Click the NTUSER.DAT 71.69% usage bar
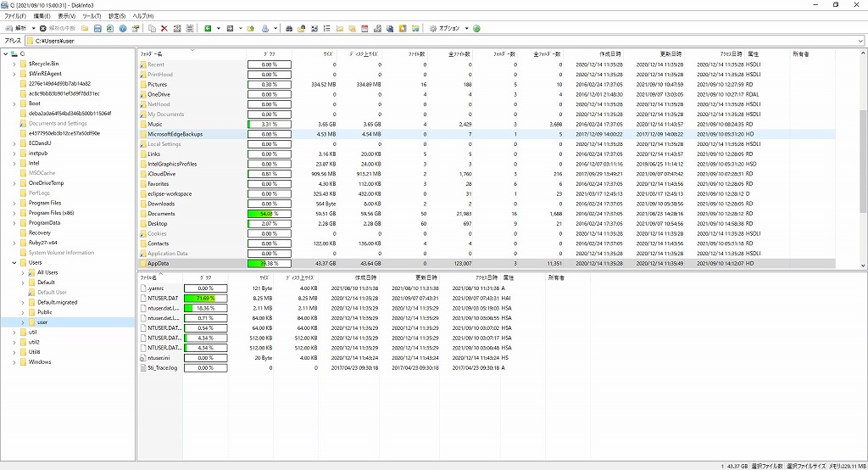Image resolution: width=868 pixels, height=470 pixels. tap(205, 298)
